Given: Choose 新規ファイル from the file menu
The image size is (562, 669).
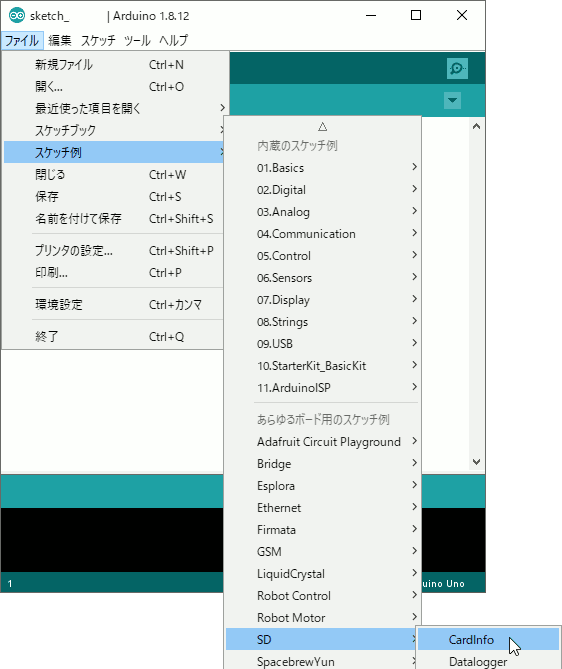Looking at the screenshot, I should [x=114, y=65].
